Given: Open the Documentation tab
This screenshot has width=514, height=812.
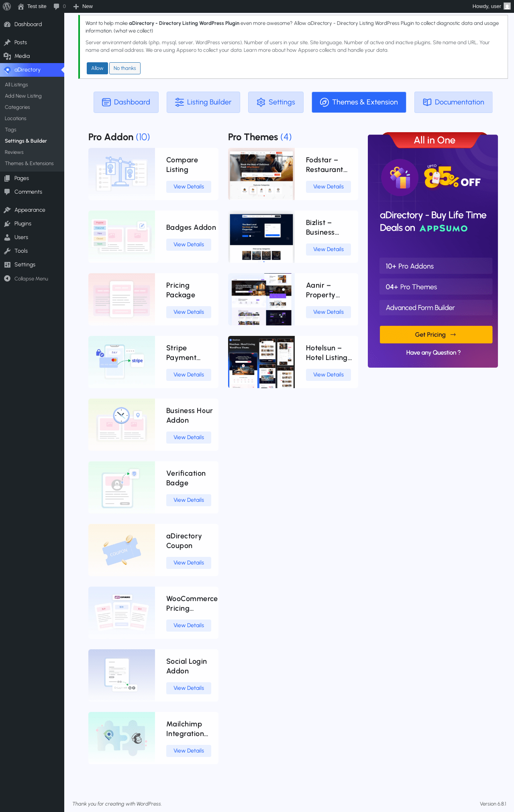Looking at the screenshot, I should (453, 102).
